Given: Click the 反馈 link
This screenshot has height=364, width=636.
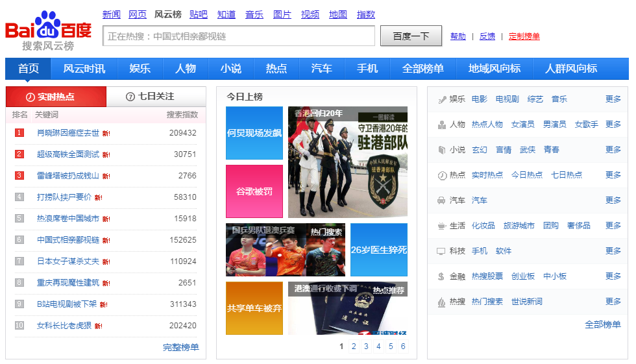Looking at the screenshot, I should coord(487,36).
